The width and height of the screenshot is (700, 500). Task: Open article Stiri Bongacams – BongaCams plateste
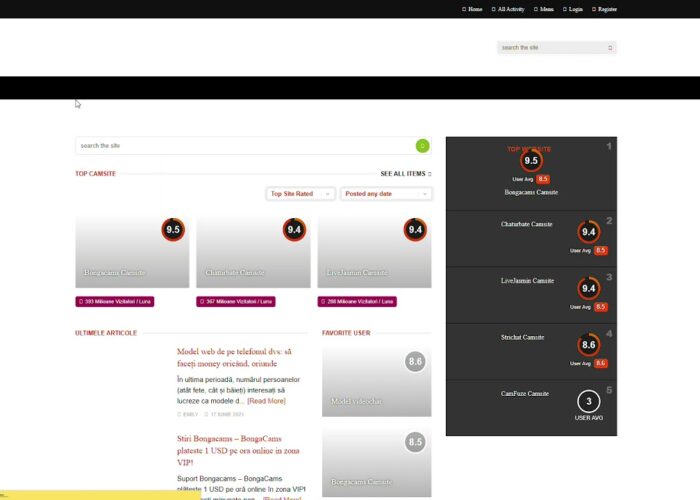238,450
